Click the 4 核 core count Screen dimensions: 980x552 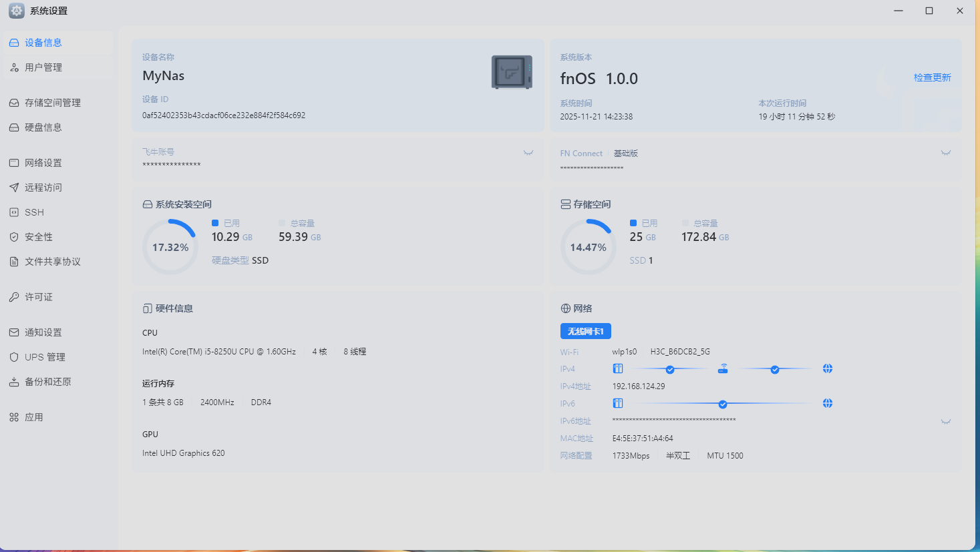[x=320, y=352]
